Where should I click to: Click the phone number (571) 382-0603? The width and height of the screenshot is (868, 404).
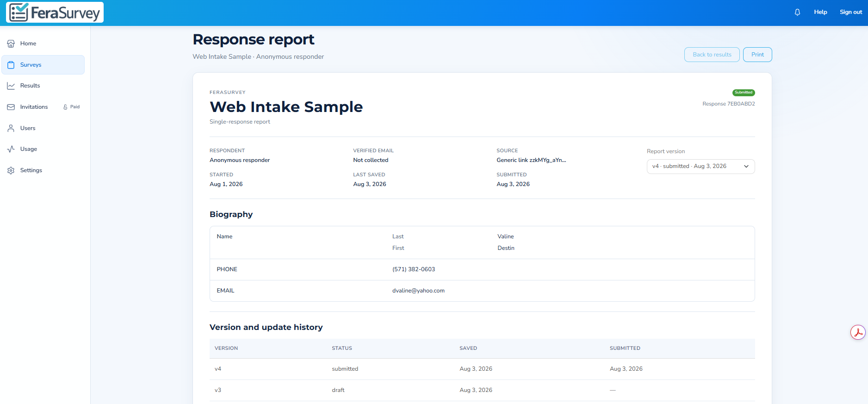(x=414, y=269)
